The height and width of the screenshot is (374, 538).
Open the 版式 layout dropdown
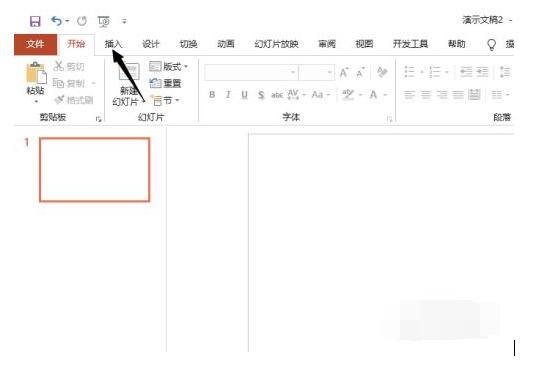pyautogui.click(x=169, y=67)
